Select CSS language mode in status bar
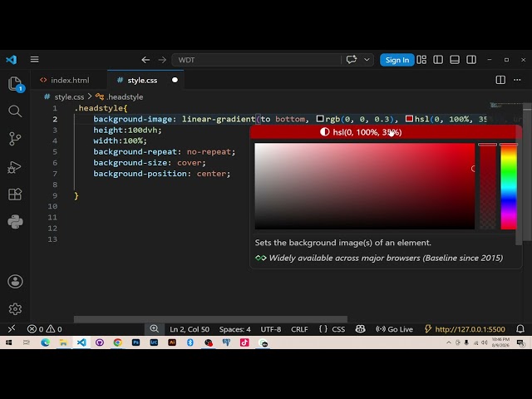The width and height of the screenshot is (532, 399). point(332,329)
